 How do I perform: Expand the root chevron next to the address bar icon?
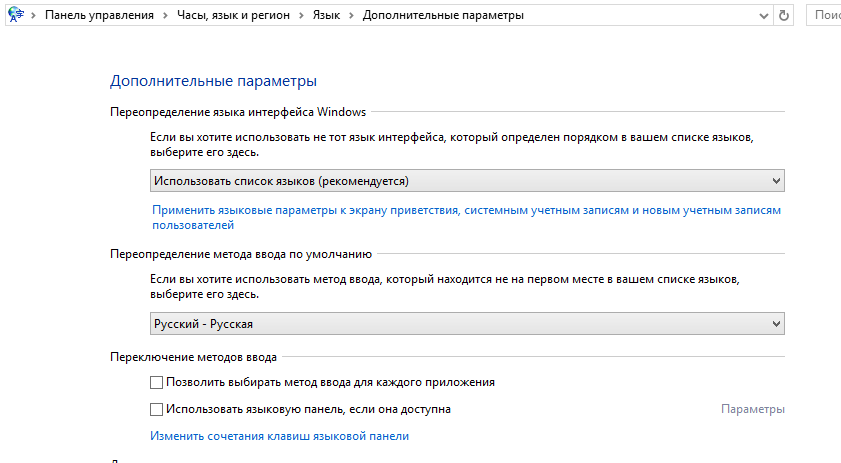[34, 16]
